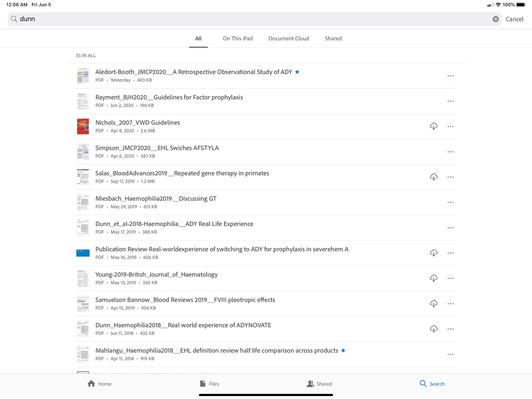Open more options for Rayment_BJH2020 file
The height and width of the screenshot is (399, 532).
450,101
